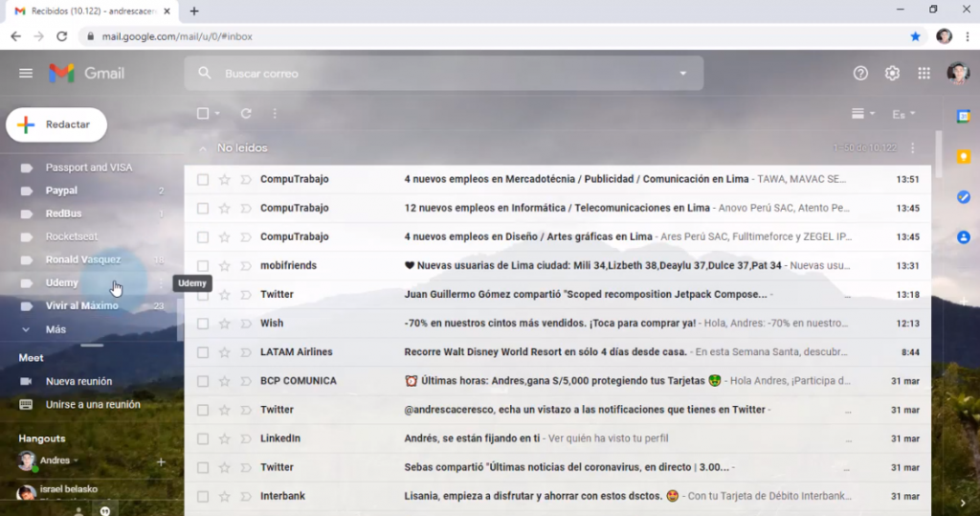The height and width of the screenshot is (516, 980).
Task: Open the main menu hamburger icon
Action: [26, 74]
